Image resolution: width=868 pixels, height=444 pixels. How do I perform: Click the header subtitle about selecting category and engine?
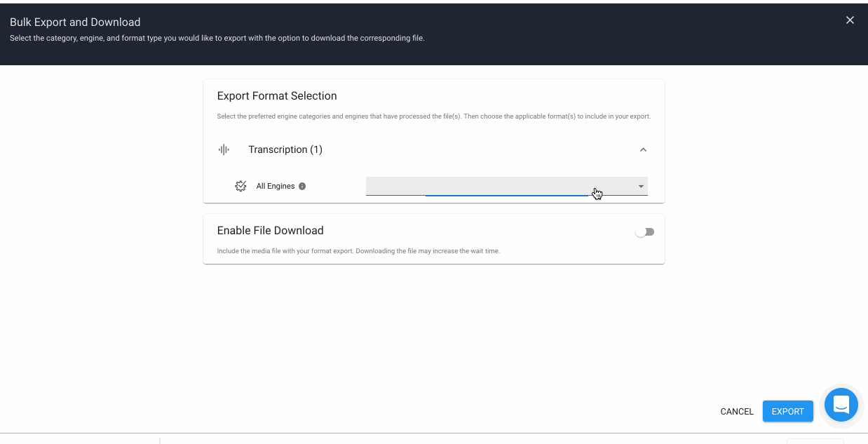[x=217, y=38]
